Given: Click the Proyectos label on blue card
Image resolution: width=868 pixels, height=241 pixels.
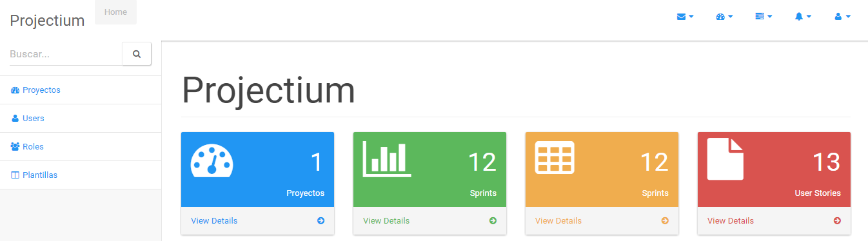Looking at the screenshot, I should pyautogui.click(x=306, y=193).
